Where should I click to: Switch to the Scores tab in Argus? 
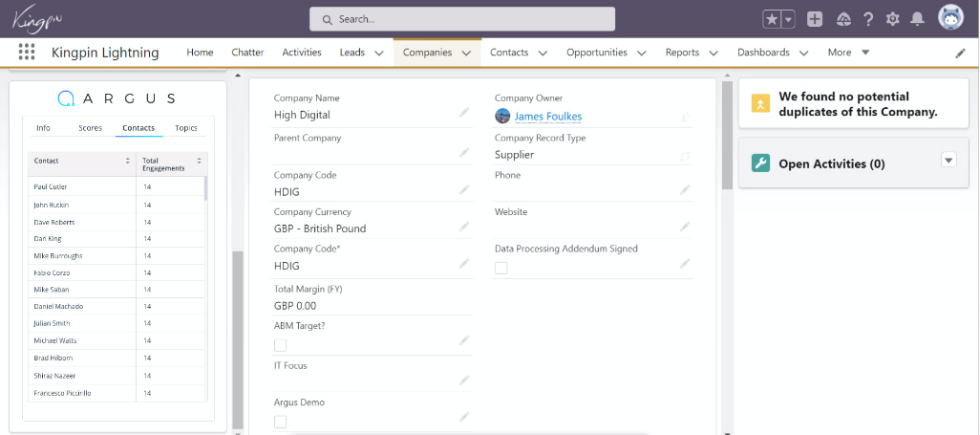91,128
